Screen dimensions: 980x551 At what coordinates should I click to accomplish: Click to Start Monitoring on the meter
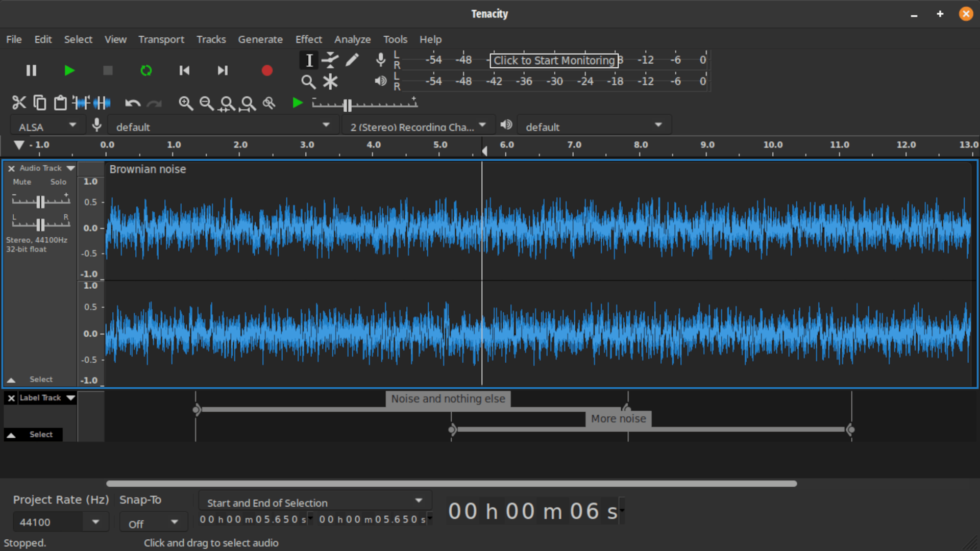(x=554, y=60)
